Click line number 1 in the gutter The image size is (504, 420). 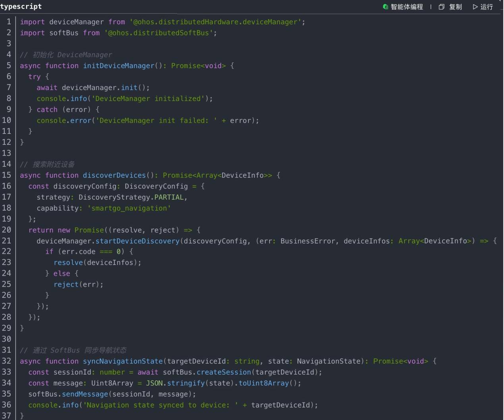pyautogui.click(x=9, y=22)
